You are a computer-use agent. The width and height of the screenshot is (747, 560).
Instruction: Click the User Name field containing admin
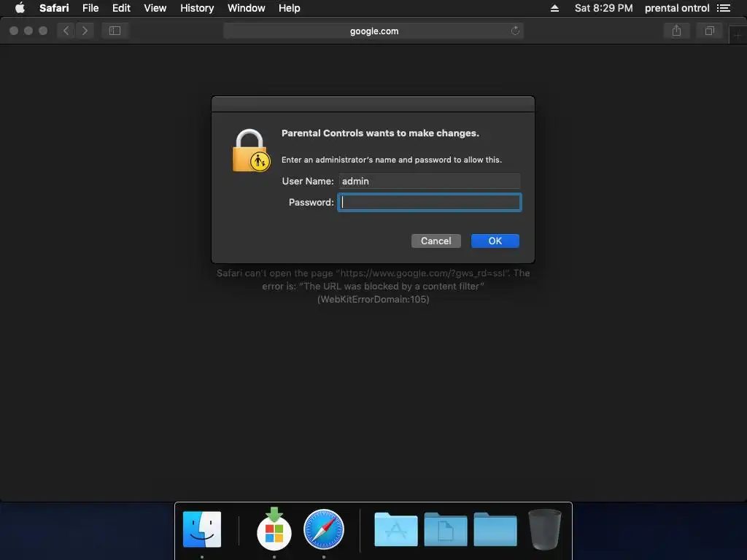pos(429,181)
